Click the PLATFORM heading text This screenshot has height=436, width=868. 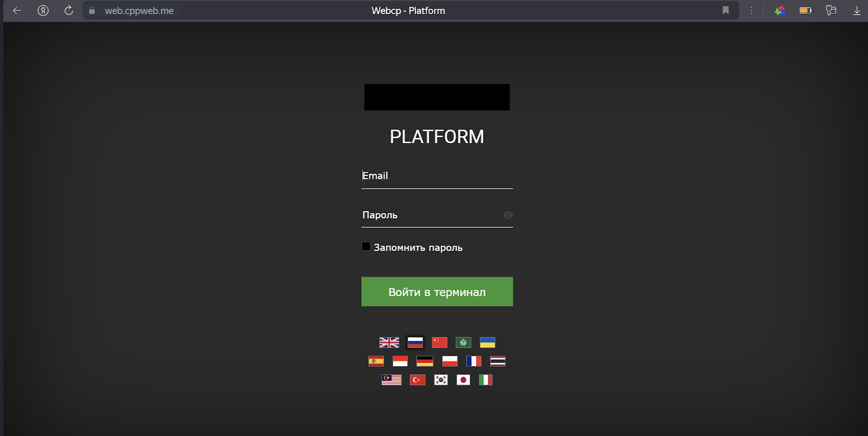click(437, 137)
